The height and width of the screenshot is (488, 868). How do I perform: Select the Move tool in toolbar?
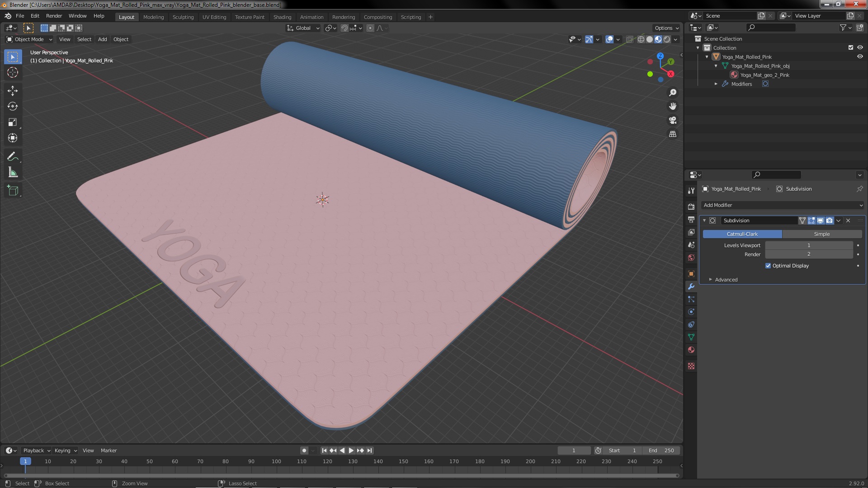tap(13, 91)
